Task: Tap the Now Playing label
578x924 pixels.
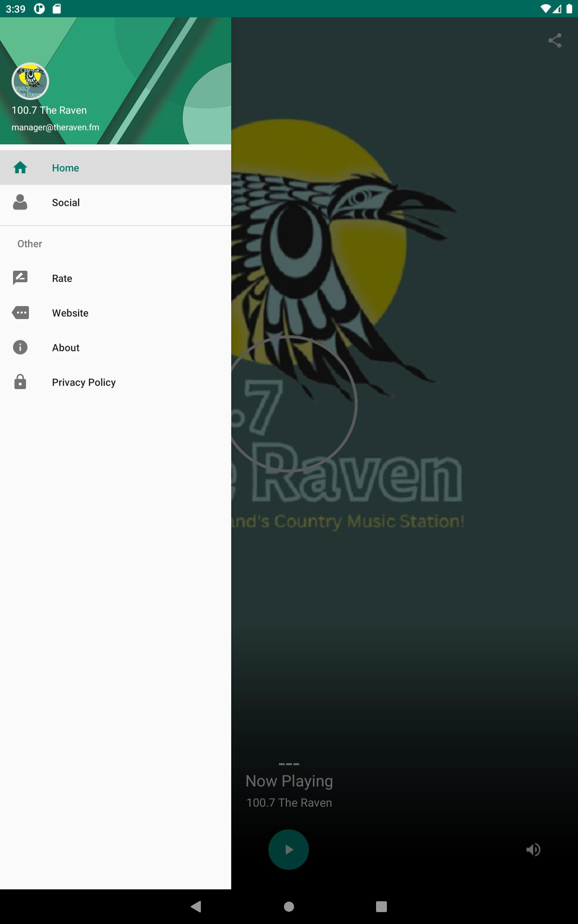Action: [x=289, y=781]
